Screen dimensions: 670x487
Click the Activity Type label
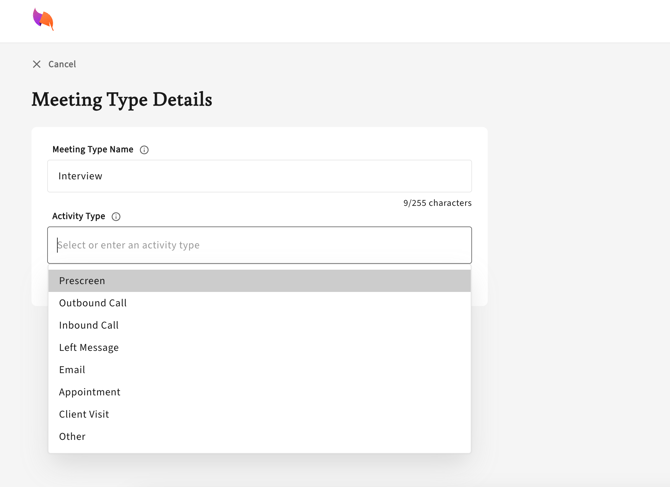point(79,216)
